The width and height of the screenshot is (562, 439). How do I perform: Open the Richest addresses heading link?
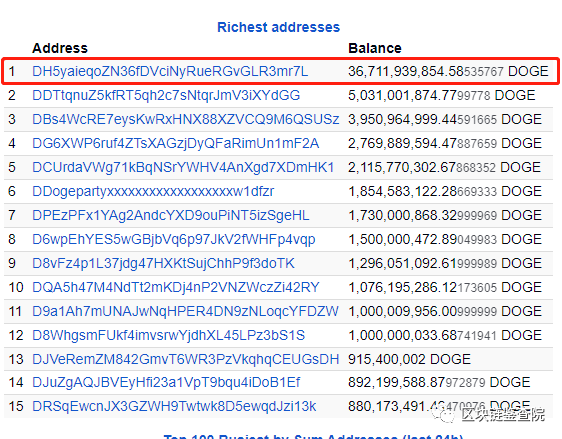click(278, 27)
